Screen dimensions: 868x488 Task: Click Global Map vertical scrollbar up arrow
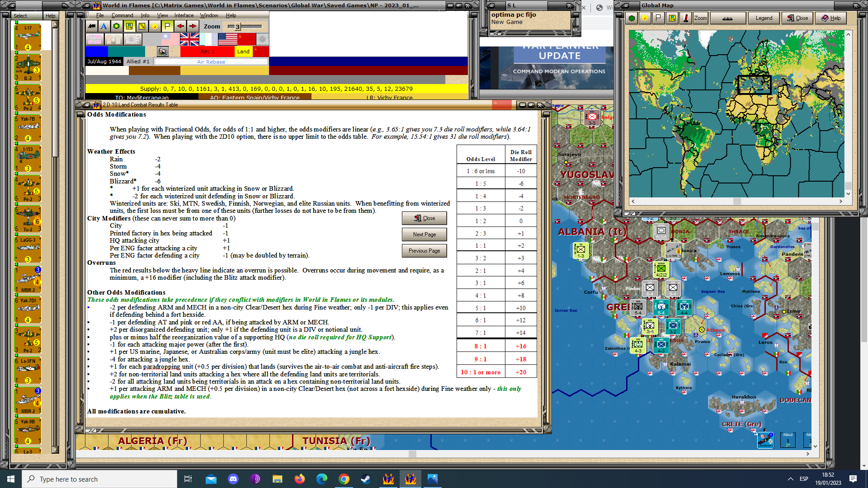pyautogui.click(x=848, y=34)
